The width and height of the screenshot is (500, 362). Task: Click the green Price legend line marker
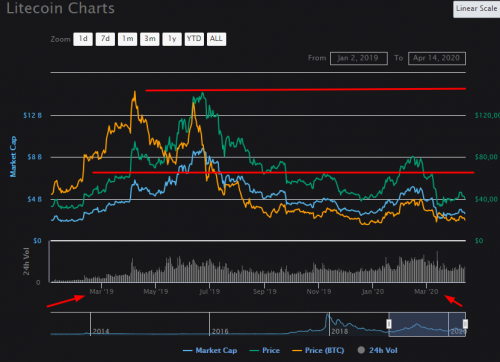pyautogui.click(x=254, y=351)
